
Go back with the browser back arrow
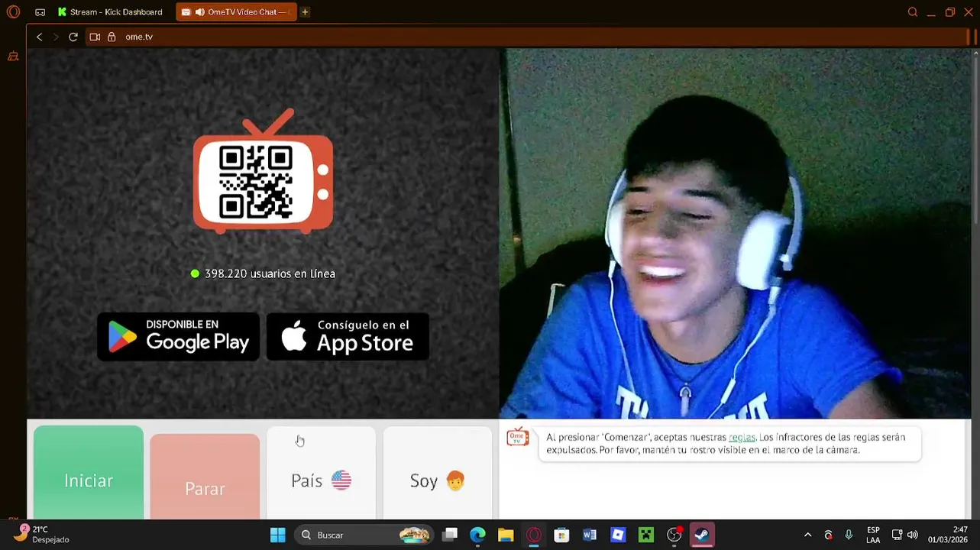(40, 37)
